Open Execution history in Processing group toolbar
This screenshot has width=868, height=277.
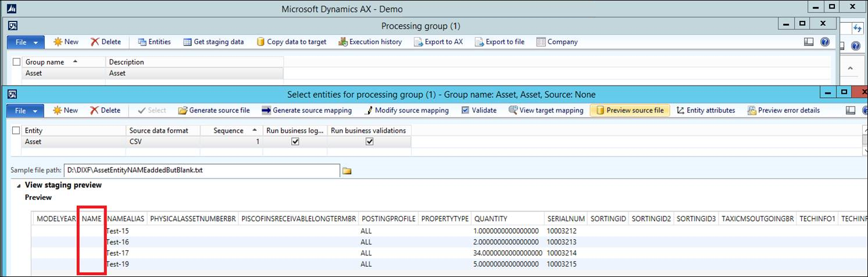point(342,42)
